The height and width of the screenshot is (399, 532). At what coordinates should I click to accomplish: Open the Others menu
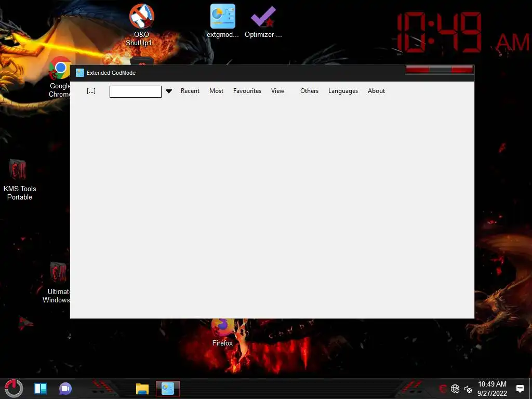pyautogui.click(x=309, y=91)
